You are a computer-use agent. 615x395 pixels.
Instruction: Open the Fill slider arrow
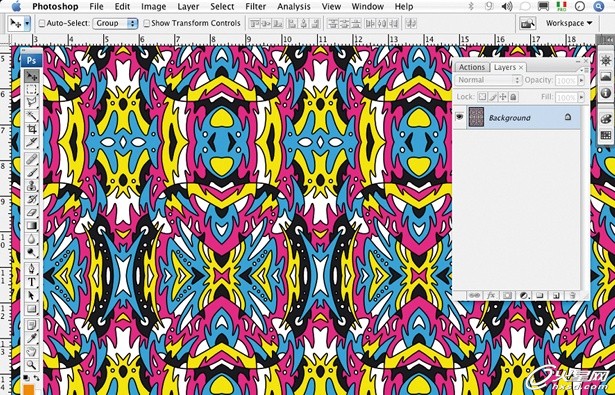point(581,97)
